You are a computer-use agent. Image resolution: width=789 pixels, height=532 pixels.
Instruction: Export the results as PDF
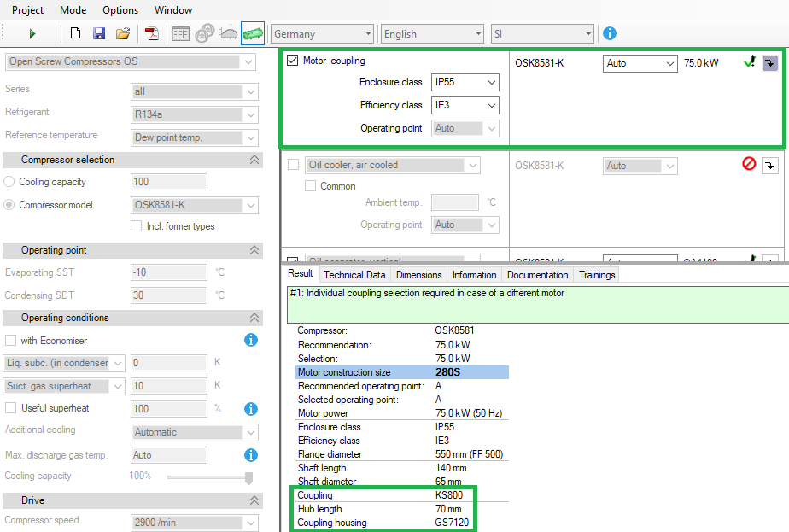coord(153,32)
